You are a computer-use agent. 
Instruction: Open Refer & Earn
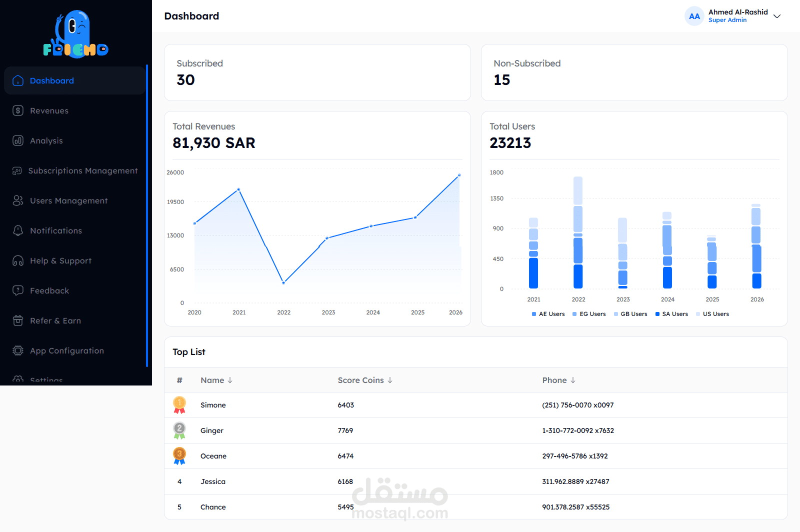[74, 320]
